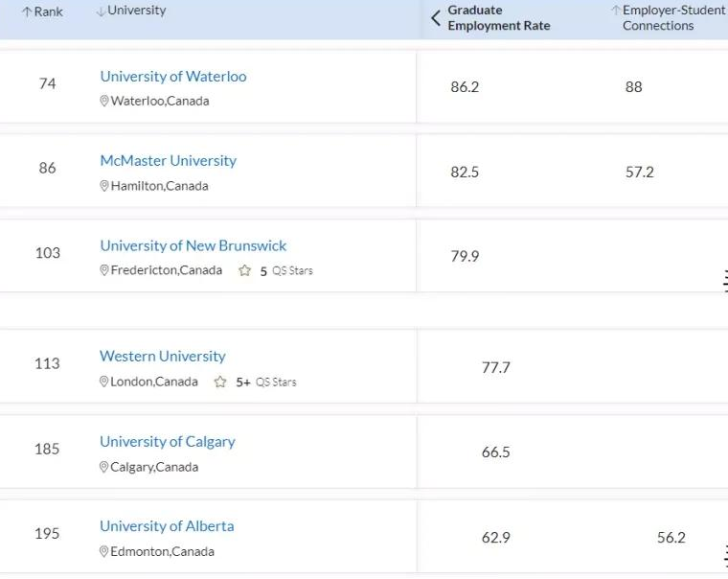
Task: Click the location pin next to Hamilton, Canada
Action: (x=104, y=186)
